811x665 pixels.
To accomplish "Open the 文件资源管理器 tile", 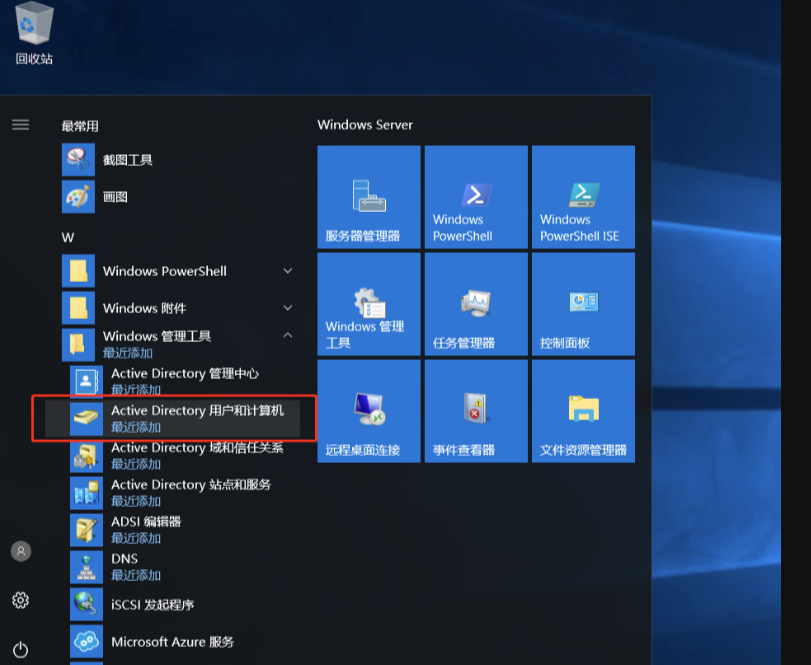I will (x=583, y=411).
